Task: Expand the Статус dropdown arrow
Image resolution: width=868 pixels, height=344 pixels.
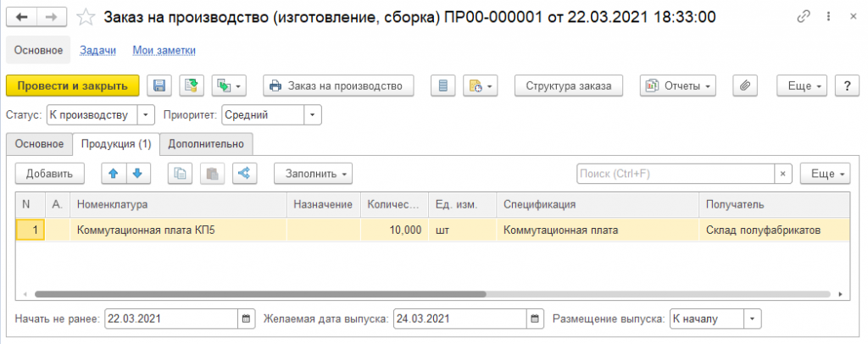Action: 146,115
